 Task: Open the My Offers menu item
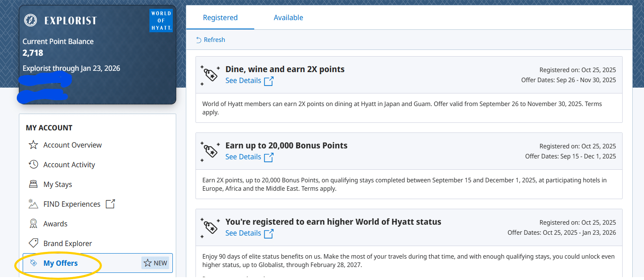(x=60, y=263)
